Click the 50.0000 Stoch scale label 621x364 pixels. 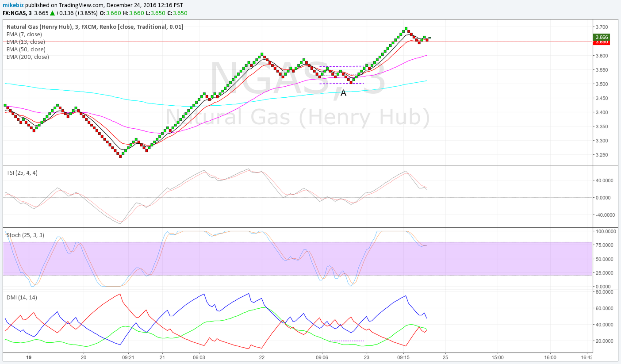point(605,259)
